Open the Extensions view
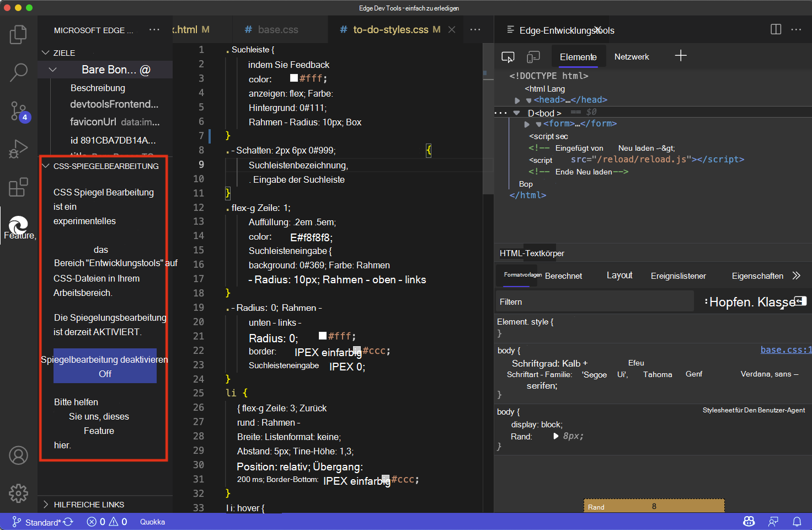The image size is (812, 530). click(x=18, y=187)
